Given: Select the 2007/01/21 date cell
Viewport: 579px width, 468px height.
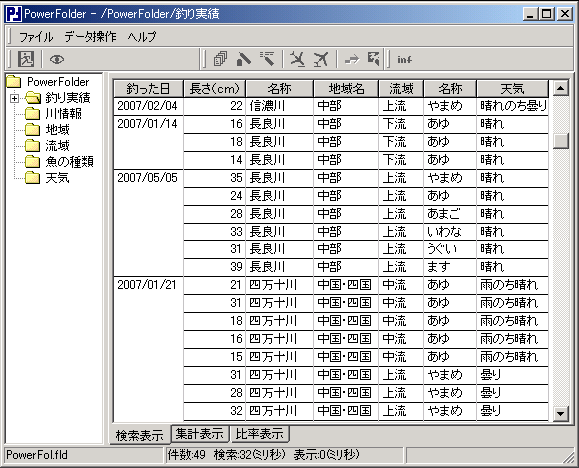Looking at the screenshot, I should tap(148, 348).
